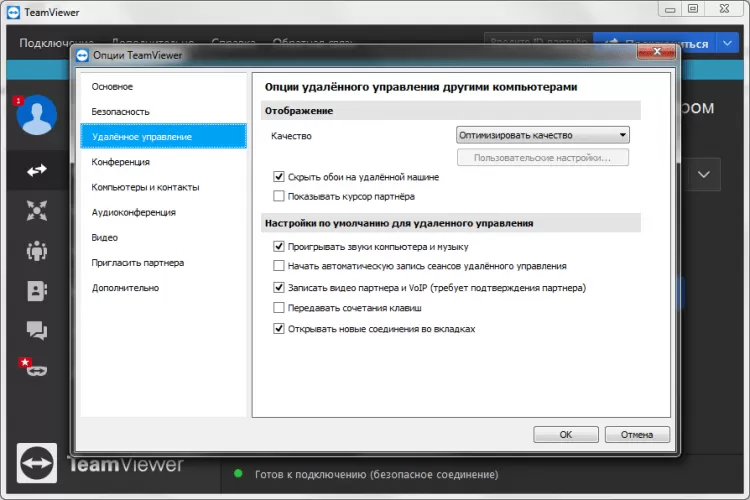Select 'Компьютеры и контакты' options category
This screenshot has width=750, height=500.
pyautogui.click(x=163, y=187)
